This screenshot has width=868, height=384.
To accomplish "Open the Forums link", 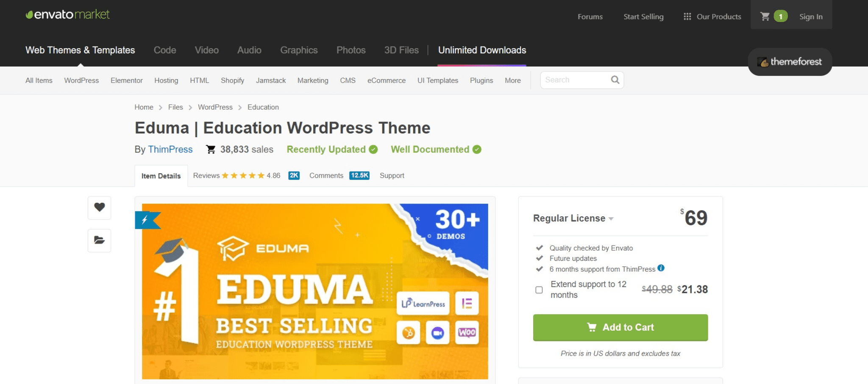I will (590, 17).
